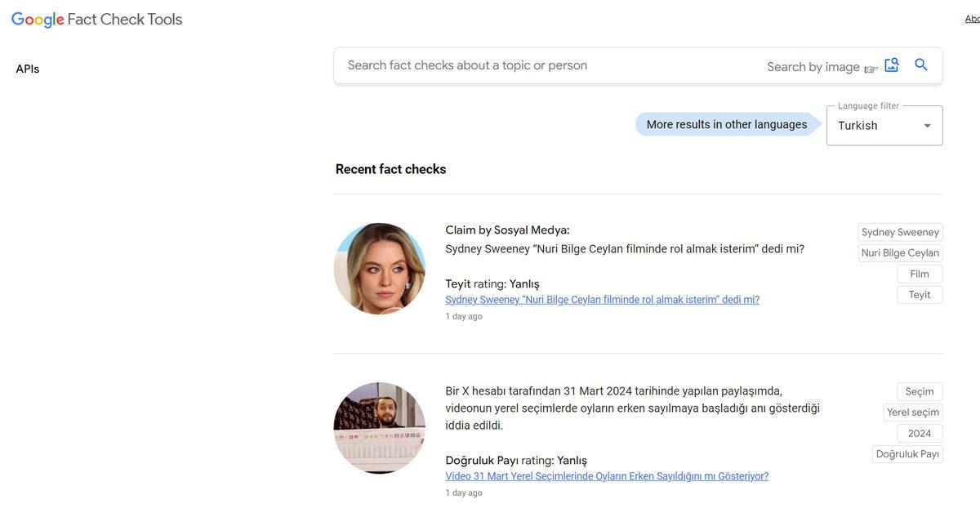The width and height of the screenshot is (980, 513).
Task: Click the magnifying glass search icon
Action: [921, 65]
